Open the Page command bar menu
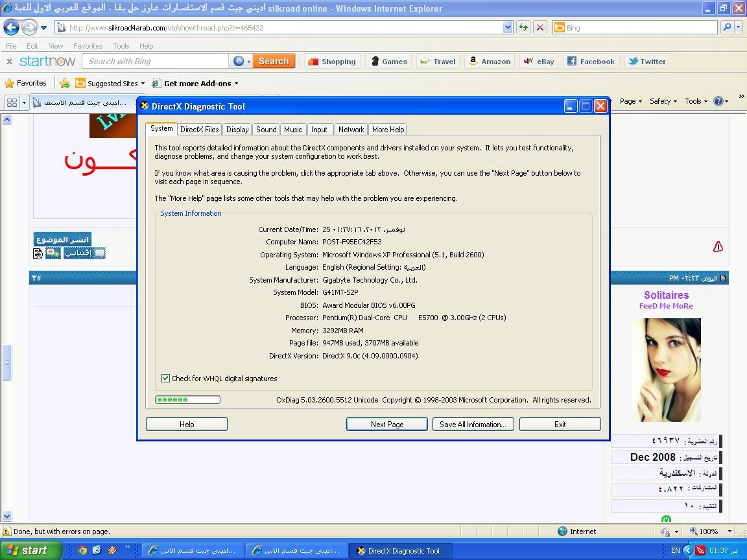 (x=631, y=101)
